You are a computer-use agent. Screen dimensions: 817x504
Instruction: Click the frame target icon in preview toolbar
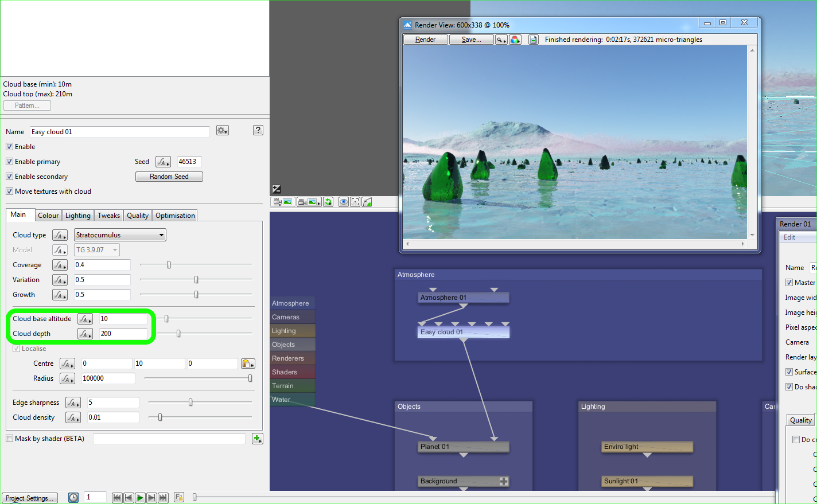355,202
